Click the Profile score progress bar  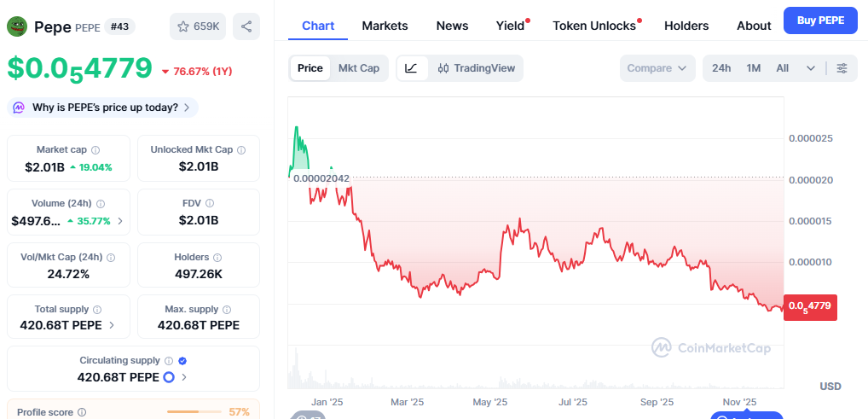click(194, 412)
